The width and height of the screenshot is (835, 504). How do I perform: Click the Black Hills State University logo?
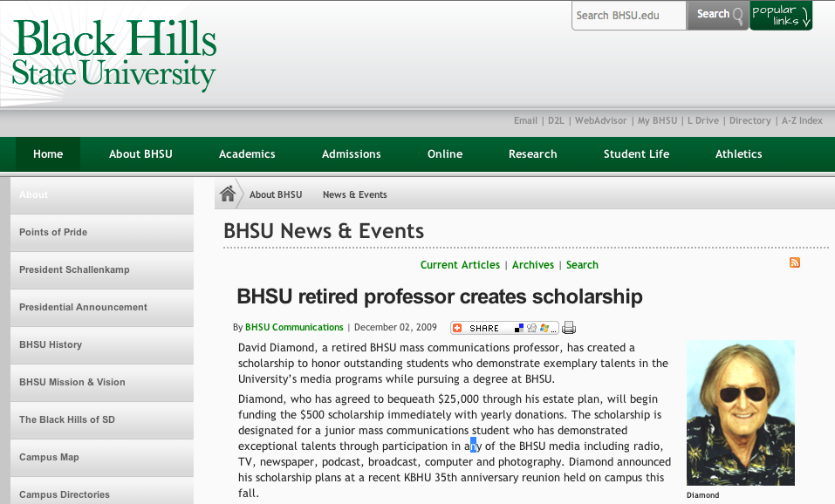coord(114,54)
